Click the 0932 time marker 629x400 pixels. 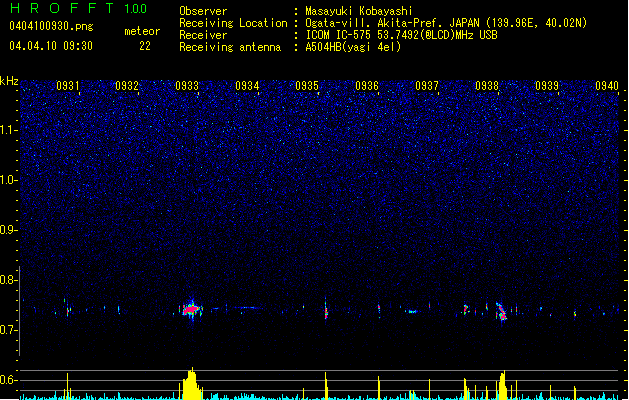[x=127, y=86]
